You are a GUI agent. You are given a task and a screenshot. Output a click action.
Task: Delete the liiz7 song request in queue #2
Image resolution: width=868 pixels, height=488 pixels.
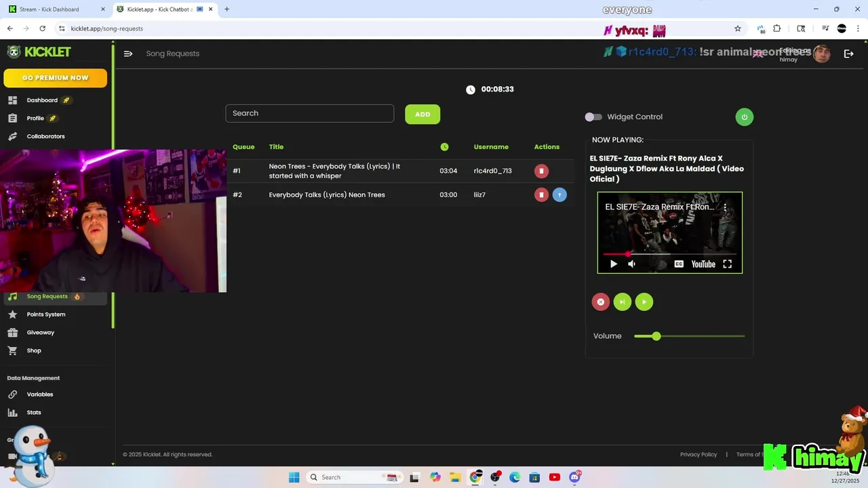[541, 195]
